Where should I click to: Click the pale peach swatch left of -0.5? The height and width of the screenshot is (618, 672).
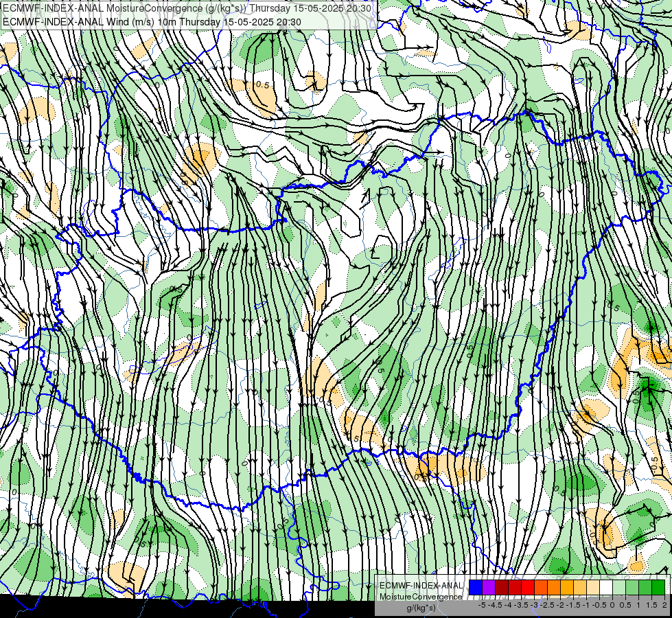(592, 587)
